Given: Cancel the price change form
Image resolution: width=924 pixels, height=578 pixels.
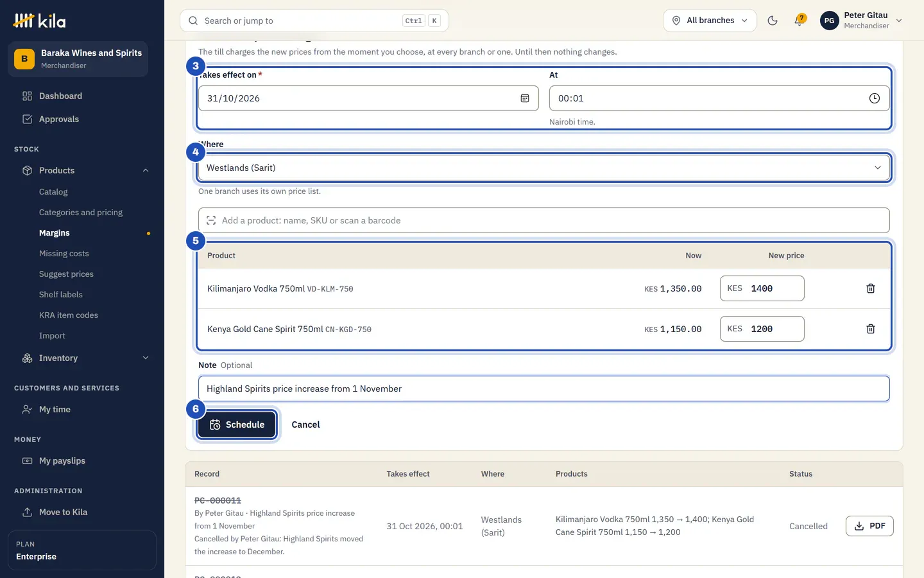Looking at the screenshot, I should tap(305, 425).
